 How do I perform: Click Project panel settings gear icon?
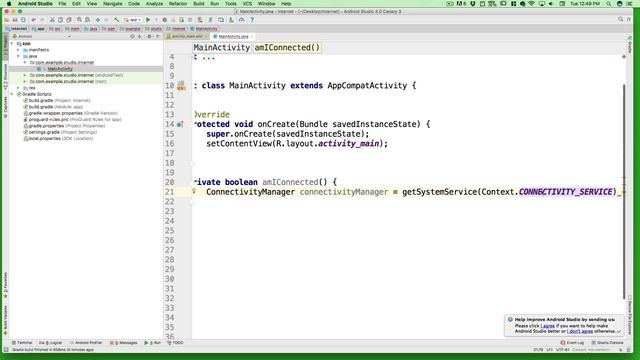click(x=149, y=36)
